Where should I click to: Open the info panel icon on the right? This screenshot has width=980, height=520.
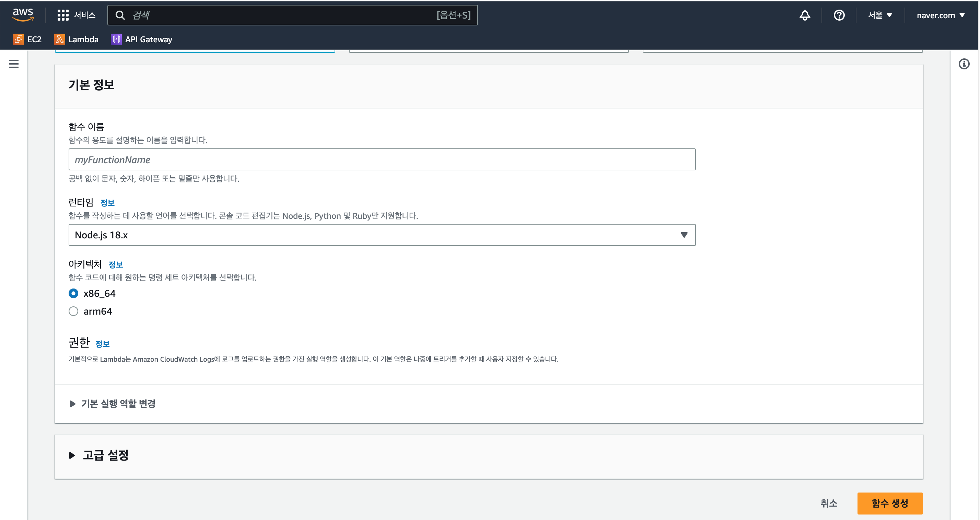(x=964, y=64)
